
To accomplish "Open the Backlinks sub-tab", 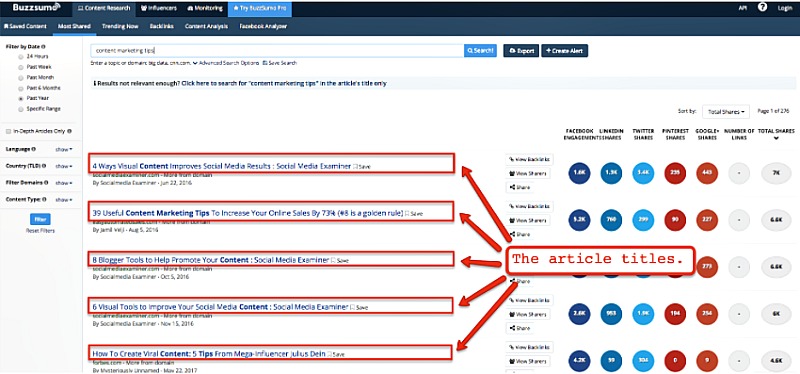I will tap(161, 26).
